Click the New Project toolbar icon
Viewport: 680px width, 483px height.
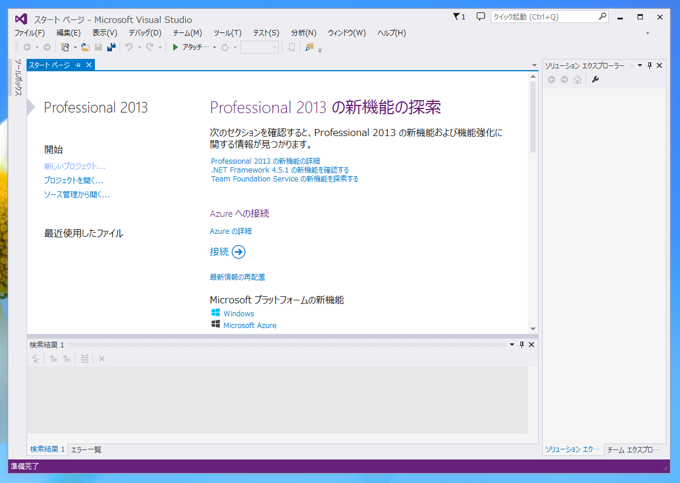click(x=65, y=47)
